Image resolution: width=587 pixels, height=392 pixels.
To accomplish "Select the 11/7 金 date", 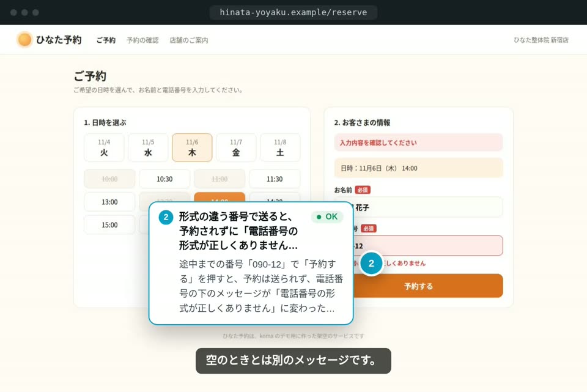I will pyautogui.click(x=236, y=147).
